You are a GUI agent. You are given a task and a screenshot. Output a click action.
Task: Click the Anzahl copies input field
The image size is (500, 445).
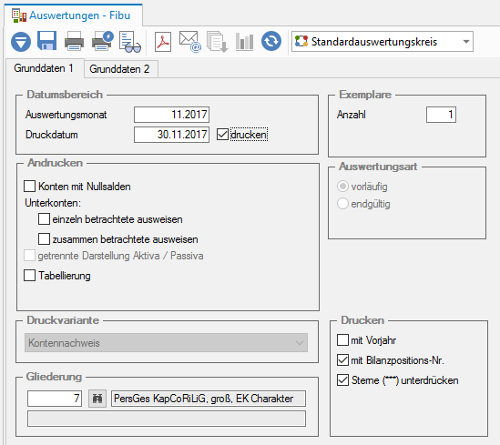pos(441,115)
